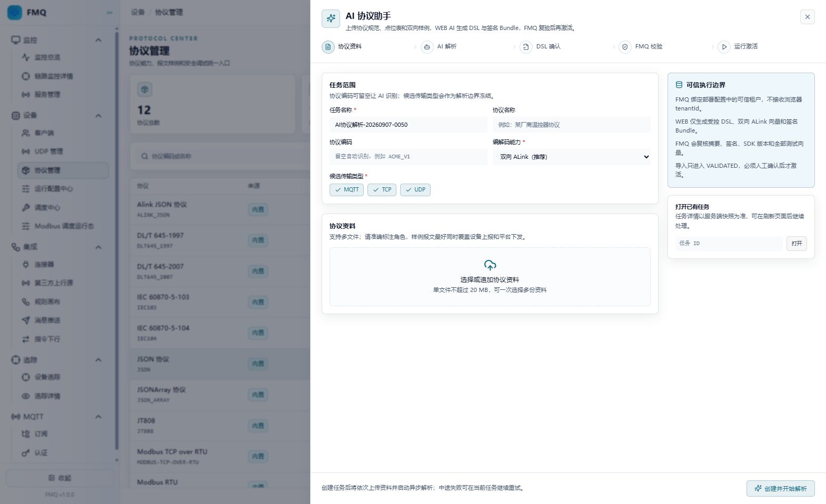The height and width of the screenshot is (504, 826).
Task: Click the 创建并开始解析 button
Action: [x=780, y=488]
